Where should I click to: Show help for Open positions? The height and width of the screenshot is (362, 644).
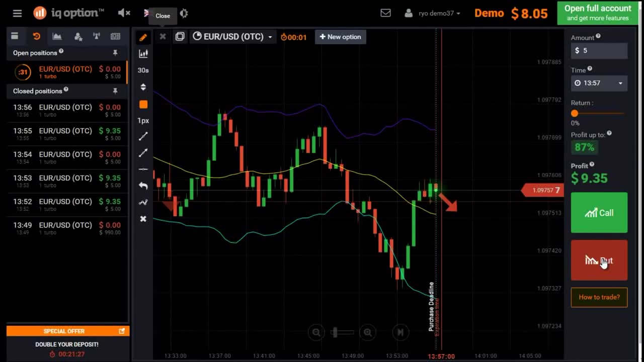point(61,51)
